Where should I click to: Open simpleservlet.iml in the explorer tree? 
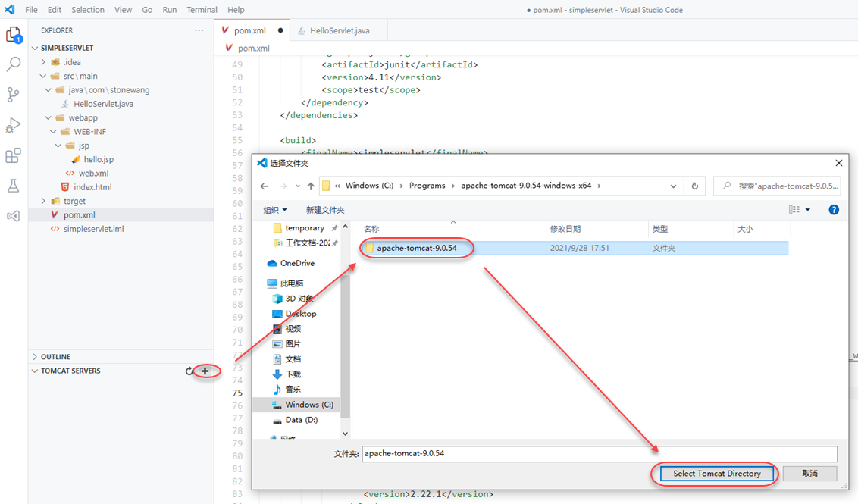(93, 229)
